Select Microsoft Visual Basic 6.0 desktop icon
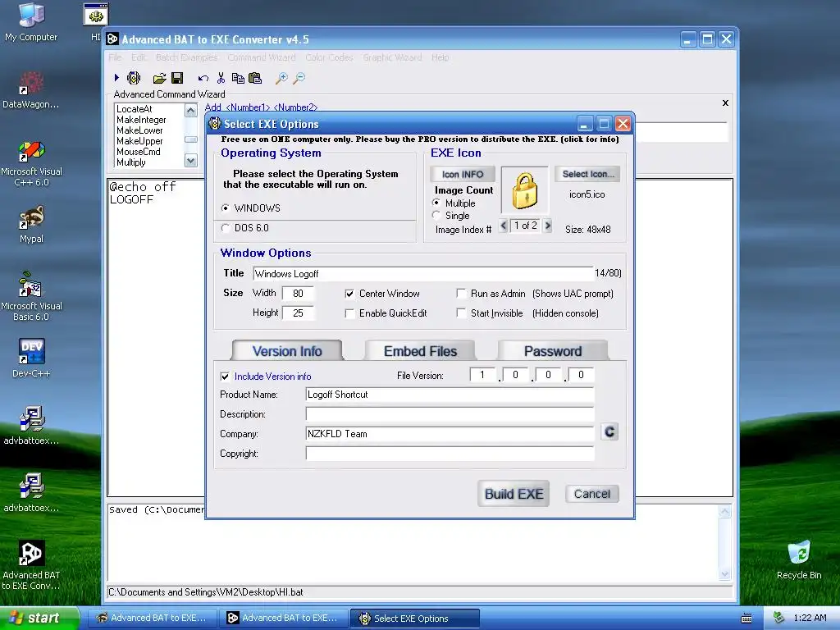The width and height of the screenshot is (840, 630). 31,296
